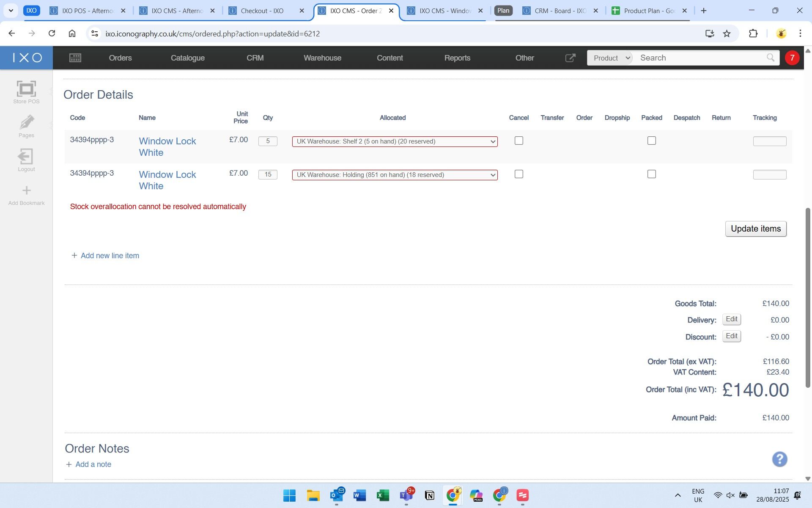Viewport: 812px width, 508px height.
Task: Click the Update items button
Action: coord(755,229)
